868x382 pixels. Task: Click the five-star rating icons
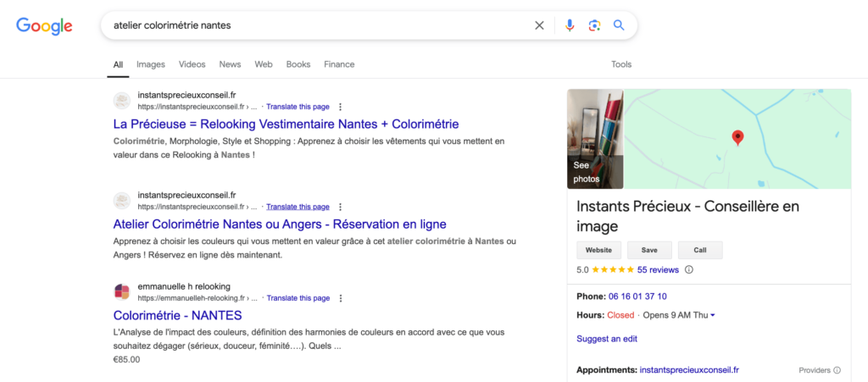point(613,270)
